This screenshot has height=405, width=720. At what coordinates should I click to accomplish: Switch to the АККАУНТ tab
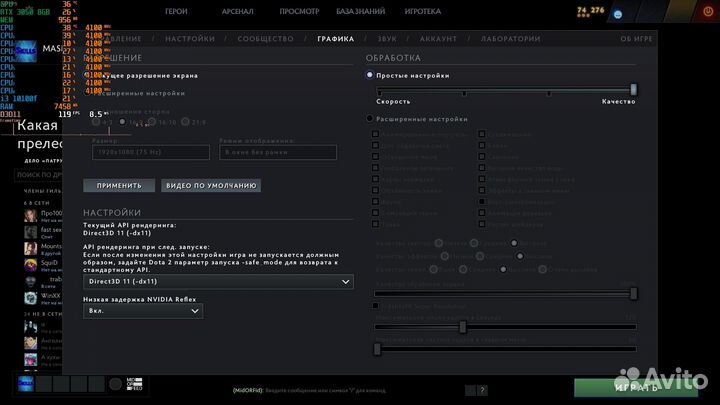pos(438,39)
